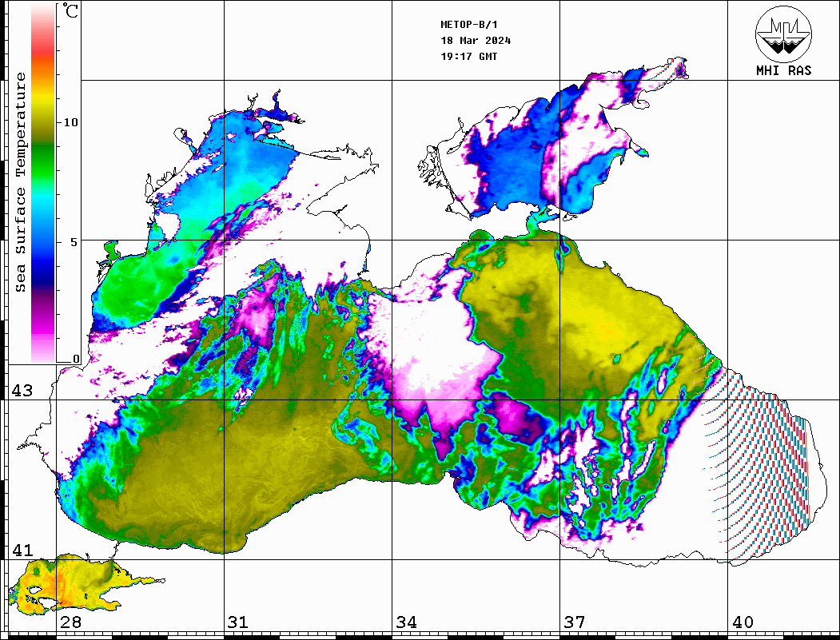The image size is (840, 640).
Task: Click longitude label 28
Action: point(70,622)
